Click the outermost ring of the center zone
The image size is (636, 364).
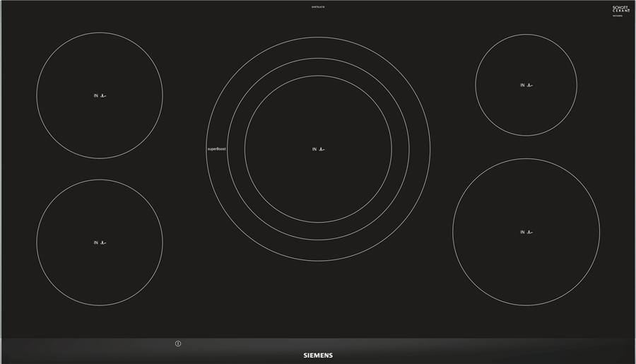pyautogui.click(x=318, y=37)
